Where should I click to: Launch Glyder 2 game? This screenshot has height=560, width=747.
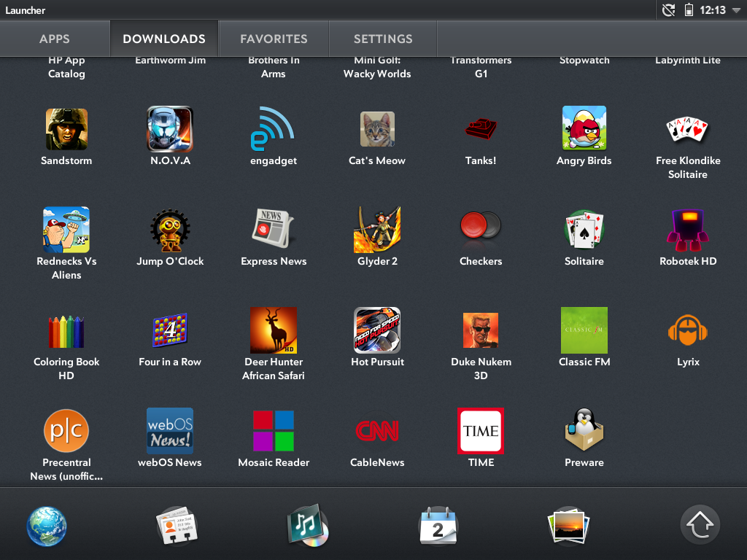click(377, 230)
